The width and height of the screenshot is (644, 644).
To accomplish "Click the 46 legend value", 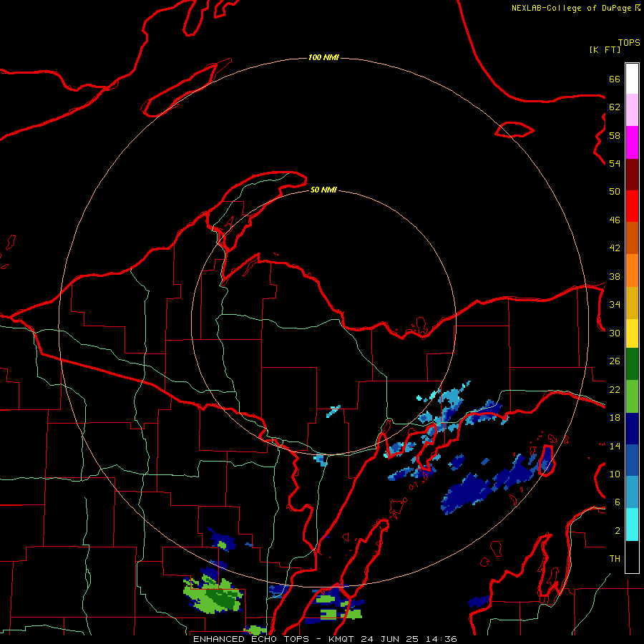I will point(615,220).
